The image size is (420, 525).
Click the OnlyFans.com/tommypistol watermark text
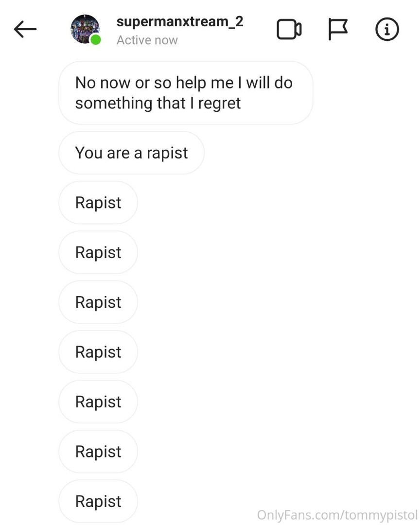(x=337, y=515)
